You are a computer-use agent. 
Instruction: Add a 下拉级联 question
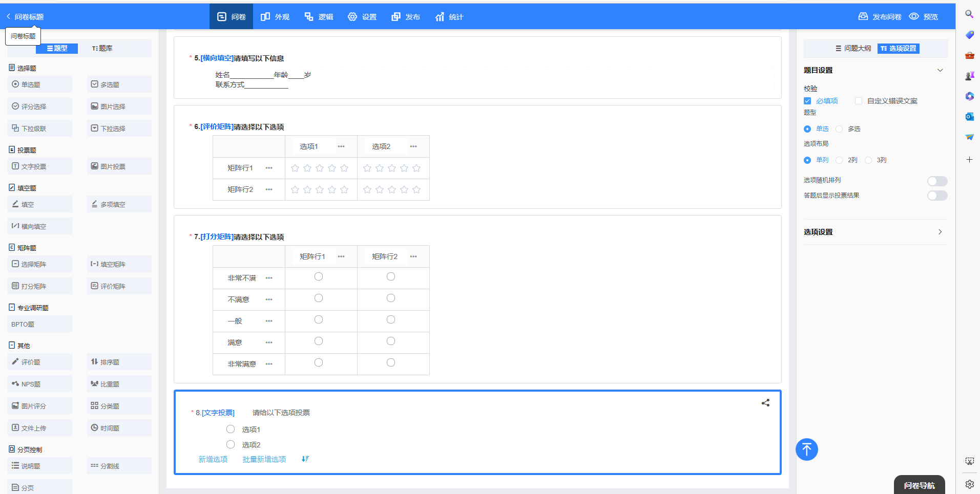point(40,128)
